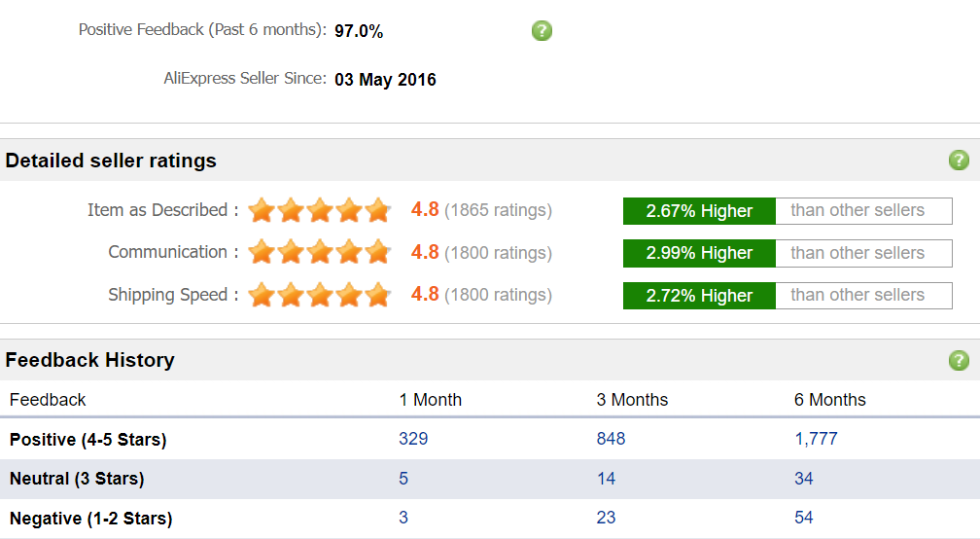Click help icon beside Positive Feedback percentage
Image resolution: width=980 pixels, height=539 pixels.
542,30
